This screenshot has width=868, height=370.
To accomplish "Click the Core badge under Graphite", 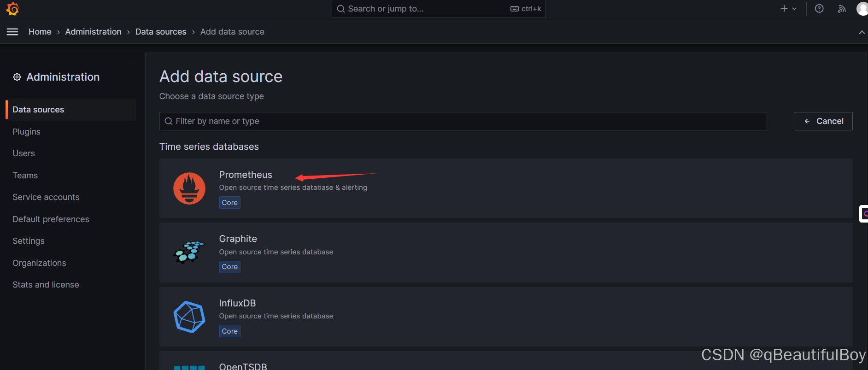I will pyautogui.click(x=230, y=267).
